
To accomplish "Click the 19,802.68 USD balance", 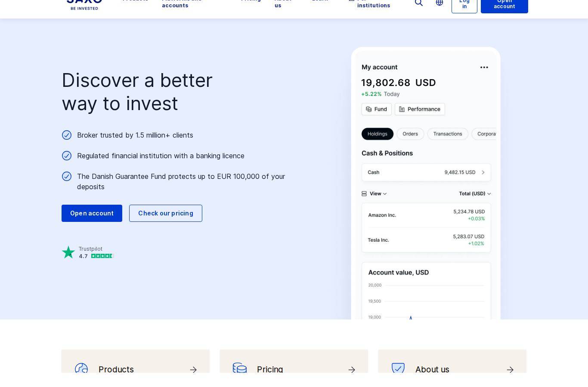I will (399, 83).
